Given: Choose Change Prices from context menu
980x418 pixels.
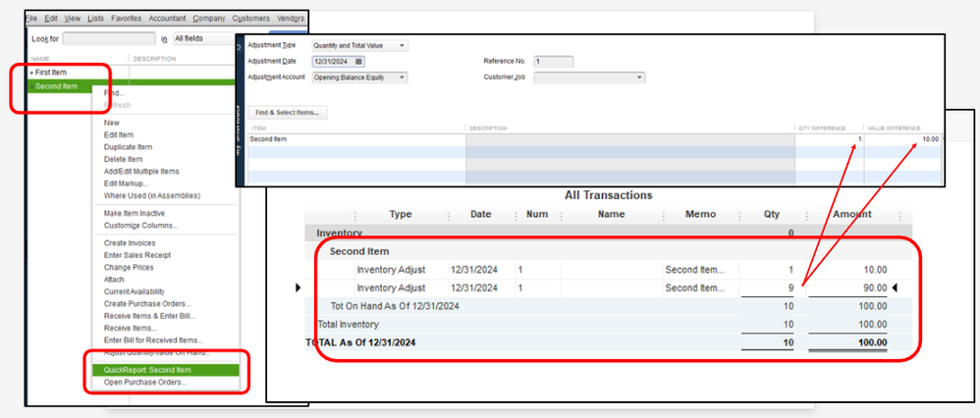Looking at the screenshot, I should [129, 268].
